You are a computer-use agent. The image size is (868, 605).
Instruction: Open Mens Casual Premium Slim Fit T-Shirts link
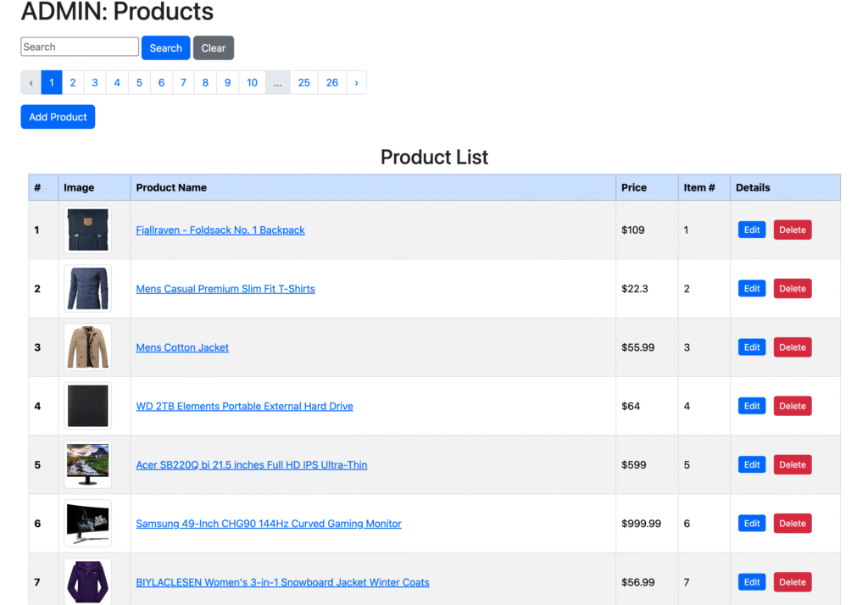pyautogui.click(x=225, y=289)
